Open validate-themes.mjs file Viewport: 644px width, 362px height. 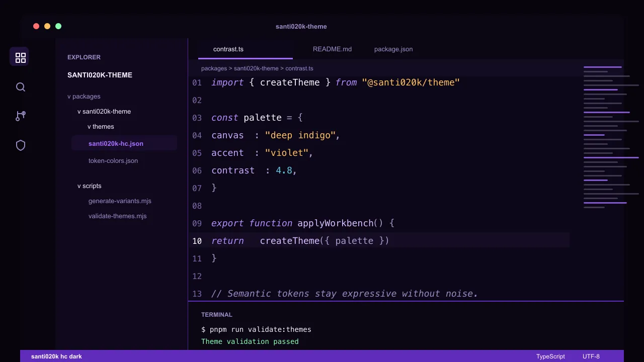point(118,216)
